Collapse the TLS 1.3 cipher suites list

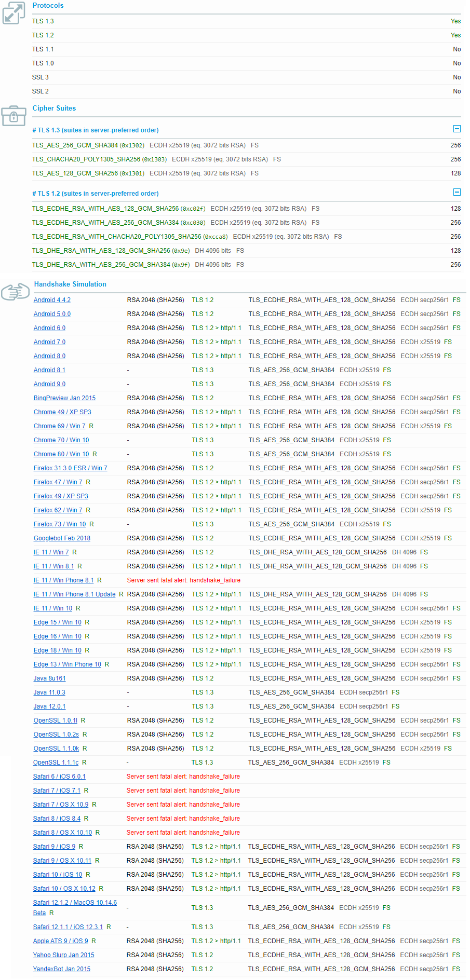point(457,129)
